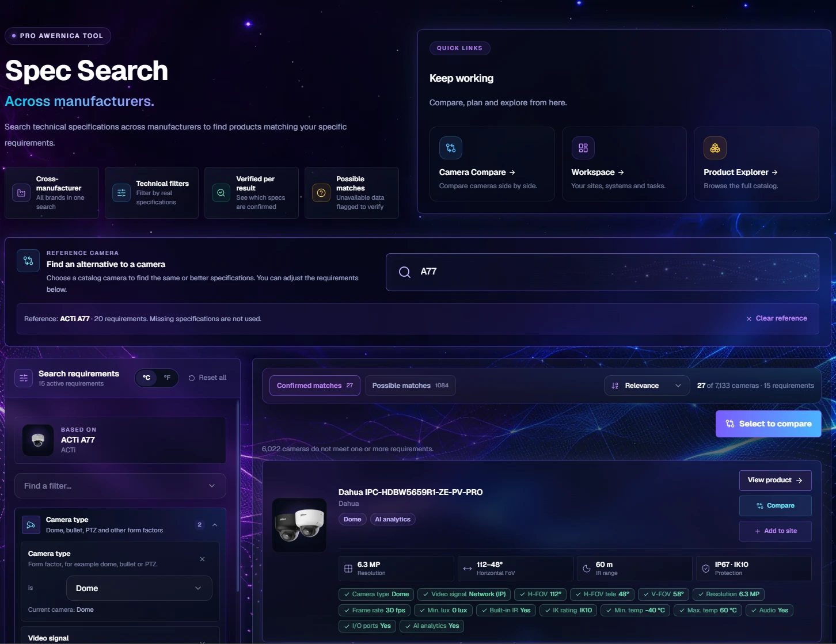Click the ACTi A77 reference thumbnail
This screenshot has height=644, width=836.
click(38, 440)
